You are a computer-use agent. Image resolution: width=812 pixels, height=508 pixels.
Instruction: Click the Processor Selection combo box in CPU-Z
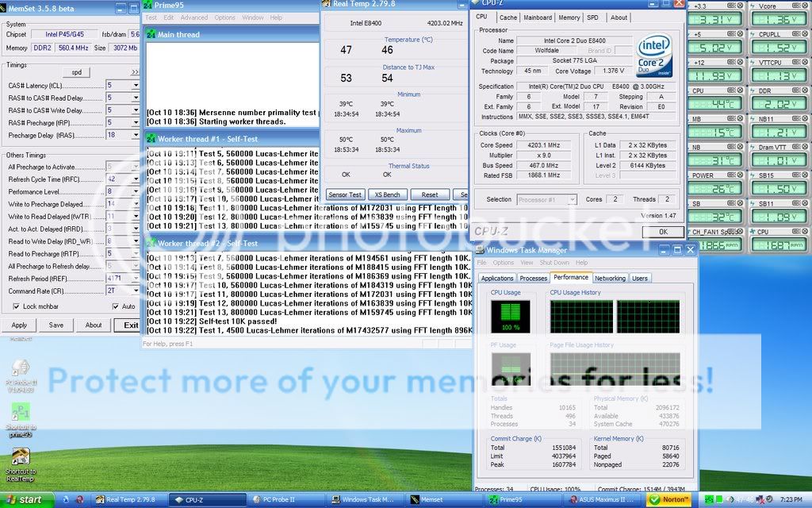pyautogui.click(x=546, y=199)
